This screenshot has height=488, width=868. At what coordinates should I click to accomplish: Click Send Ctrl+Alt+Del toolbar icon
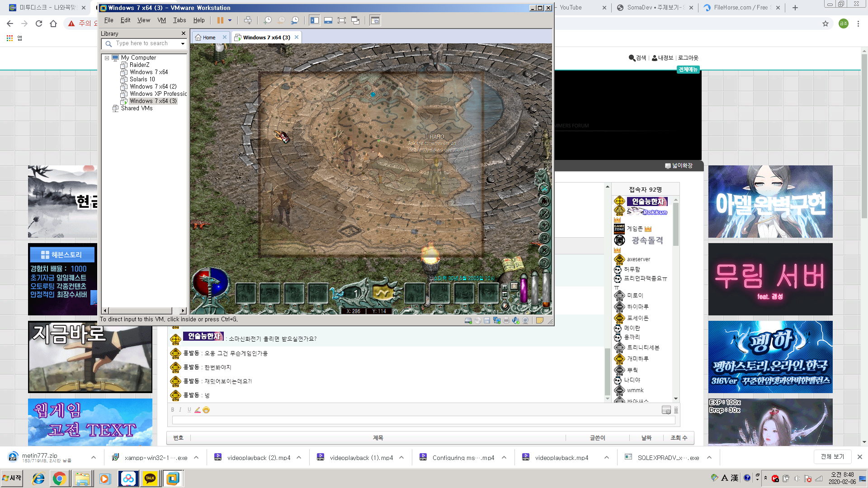pos(248,20)
